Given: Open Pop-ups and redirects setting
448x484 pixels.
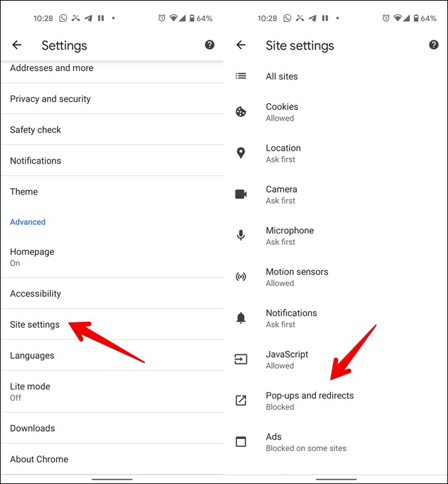Looking at the screenshot, I should coord(336,401).
